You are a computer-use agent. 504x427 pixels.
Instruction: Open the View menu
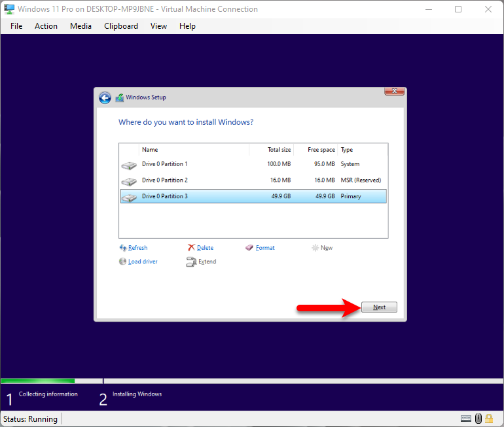pyautogui.click(x=158, y=26)
